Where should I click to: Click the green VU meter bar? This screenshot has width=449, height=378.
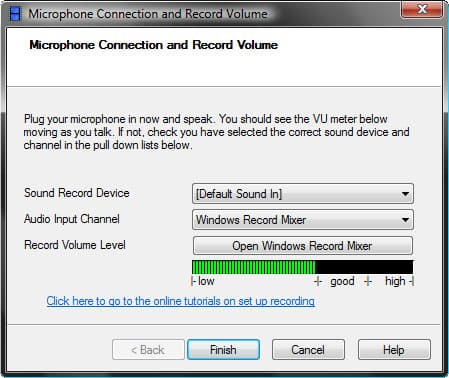tap(303, 267)
